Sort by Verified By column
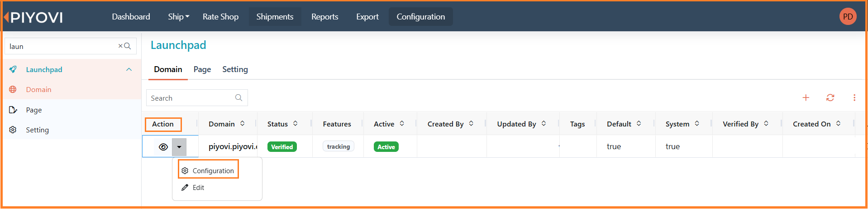Viewport: 868px width, 209px height. coord(766,123)
